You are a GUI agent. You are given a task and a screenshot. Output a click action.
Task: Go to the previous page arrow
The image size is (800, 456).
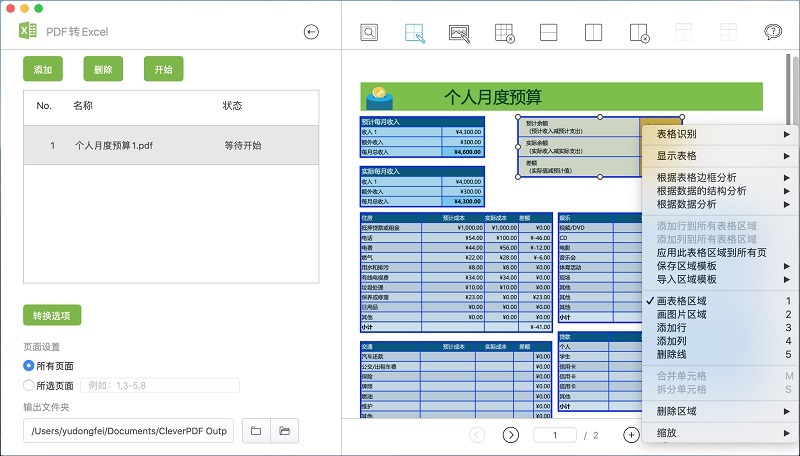(477, 435)
